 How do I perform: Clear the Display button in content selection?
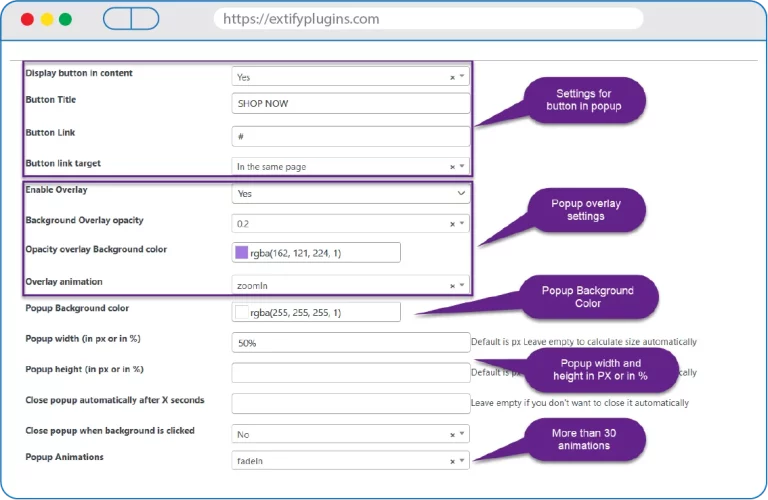pos(452,77)
